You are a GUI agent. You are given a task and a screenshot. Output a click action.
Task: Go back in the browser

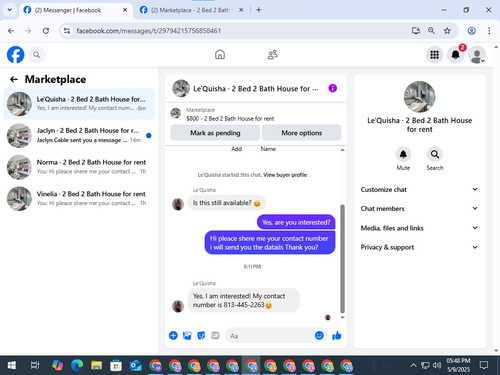[x=11, y=31]
